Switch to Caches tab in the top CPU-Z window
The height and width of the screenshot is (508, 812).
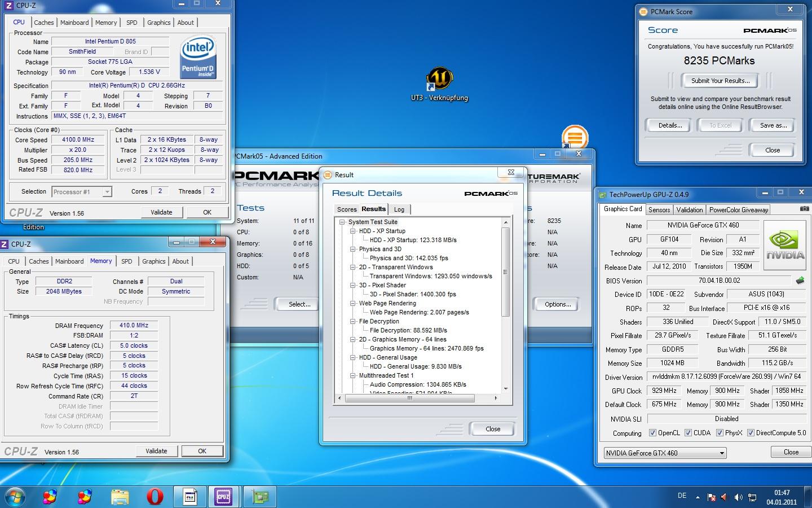43,23
